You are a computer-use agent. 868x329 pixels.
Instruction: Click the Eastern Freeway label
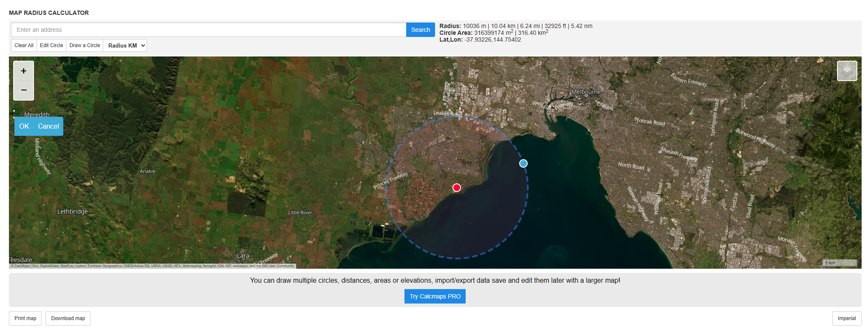click(x=689, y=80)
